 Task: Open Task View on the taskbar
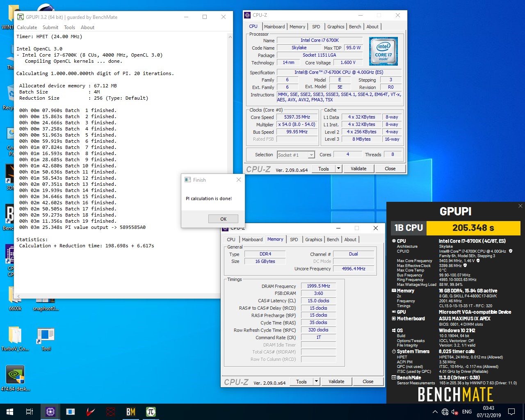[x=30, y=411]
